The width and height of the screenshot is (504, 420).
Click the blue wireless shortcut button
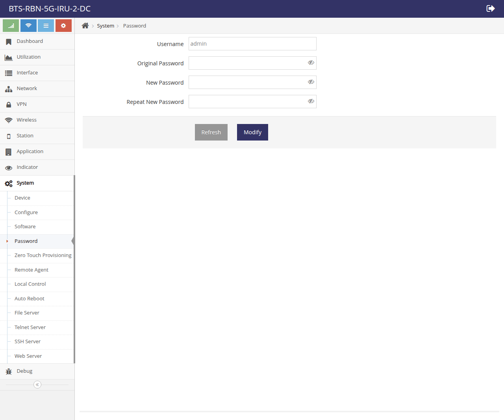[28, 26]
